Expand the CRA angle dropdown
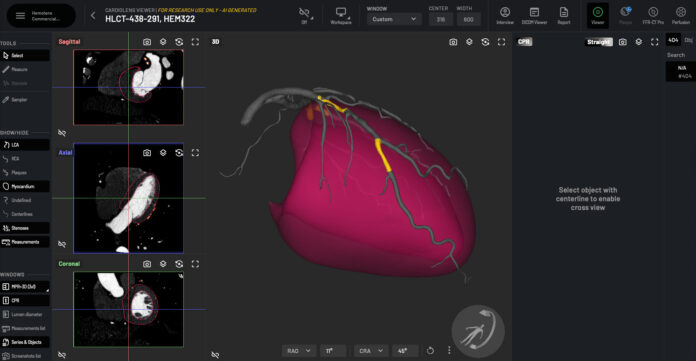Viewport: 696px width, 361px height. coord(371,351)
